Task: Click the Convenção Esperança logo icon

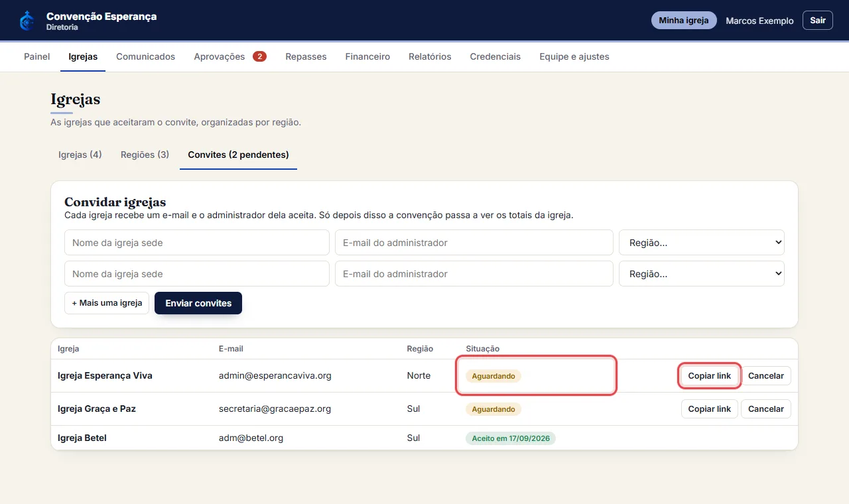Action: point(27,21)
